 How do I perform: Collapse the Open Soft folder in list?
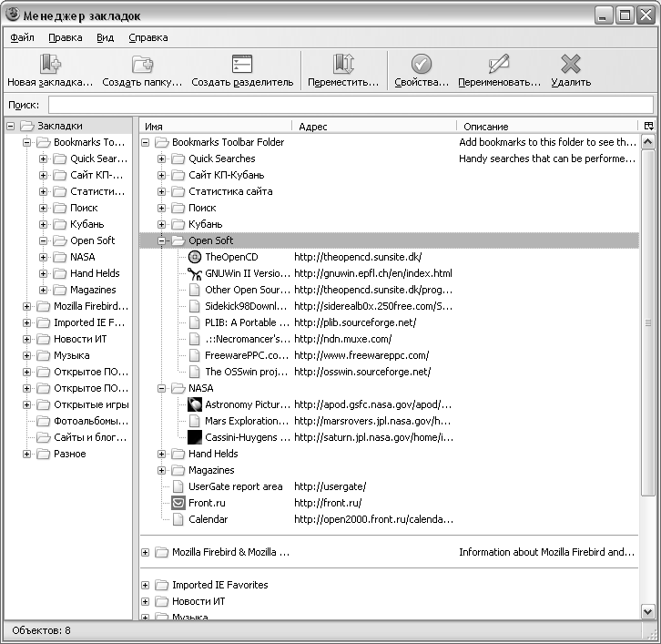162,240
